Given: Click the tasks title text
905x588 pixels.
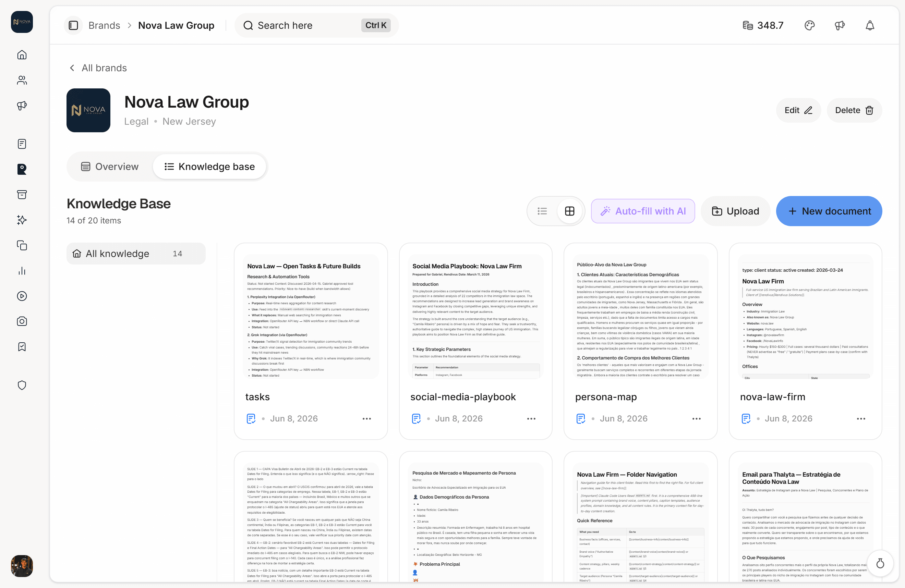Looking at the screenshot, I should coord(257,397).
